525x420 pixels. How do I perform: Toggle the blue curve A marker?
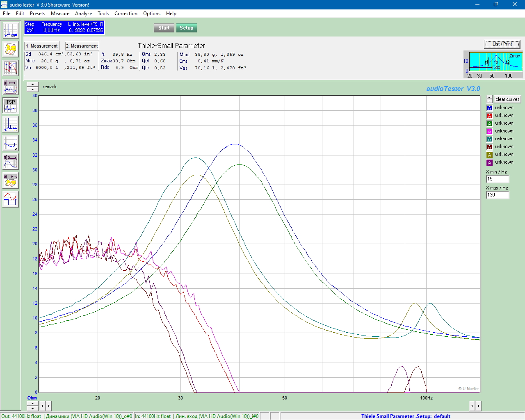tap(489, 108)
